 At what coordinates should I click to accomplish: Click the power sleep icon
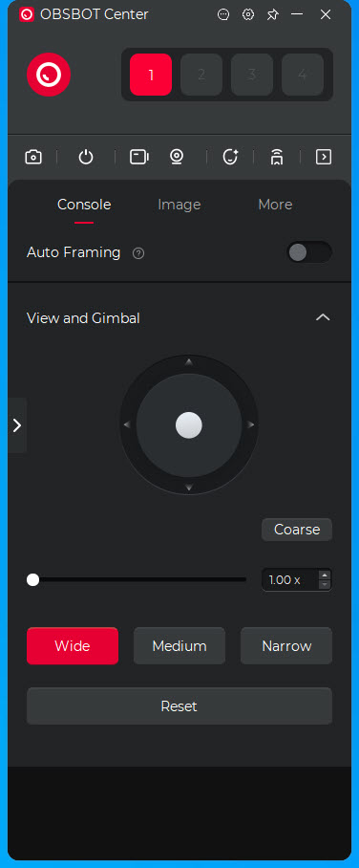click(x=86, y=157)
